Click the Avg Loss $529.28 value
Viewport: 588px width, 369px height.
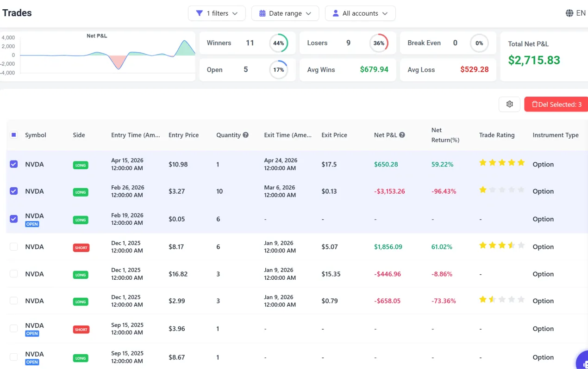pyautogui.click(x=475, y=70)
